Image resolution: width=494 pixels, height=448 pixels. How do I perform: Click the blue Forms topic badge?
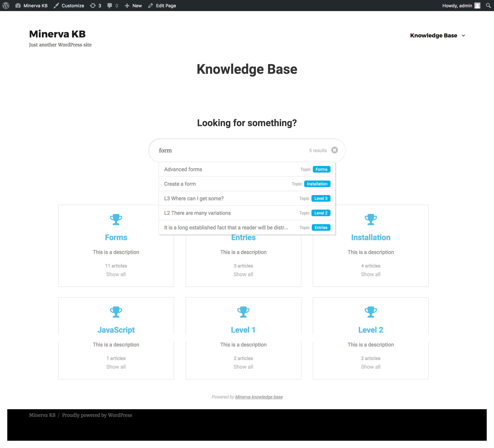tap(321, 169)
